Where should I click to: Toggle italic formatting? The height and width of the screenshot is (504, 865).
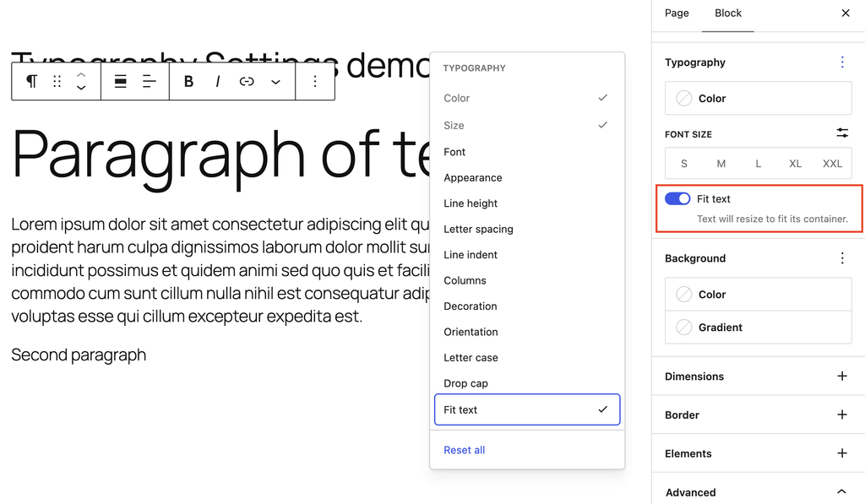[218, 82]
